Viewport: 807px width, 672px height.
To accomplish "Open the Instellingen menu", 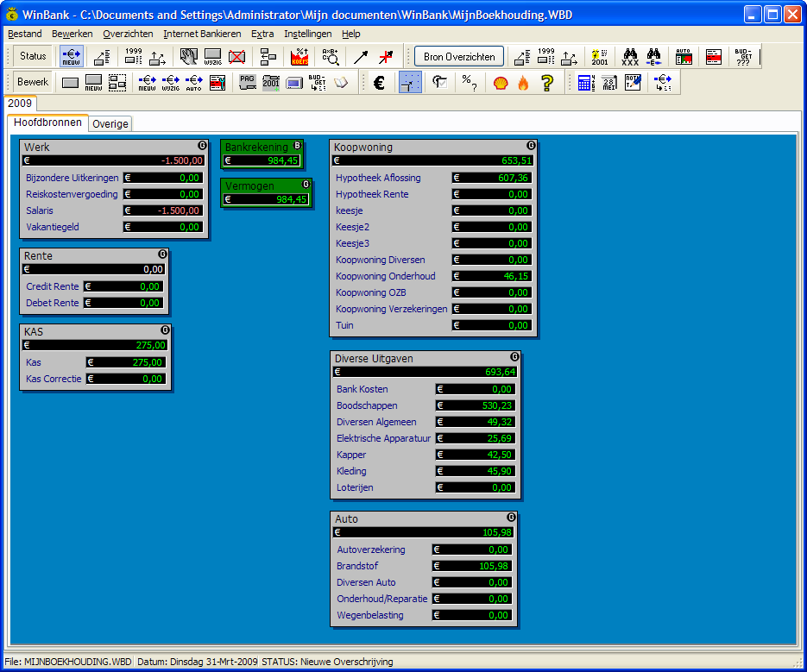I will (308, 34).
